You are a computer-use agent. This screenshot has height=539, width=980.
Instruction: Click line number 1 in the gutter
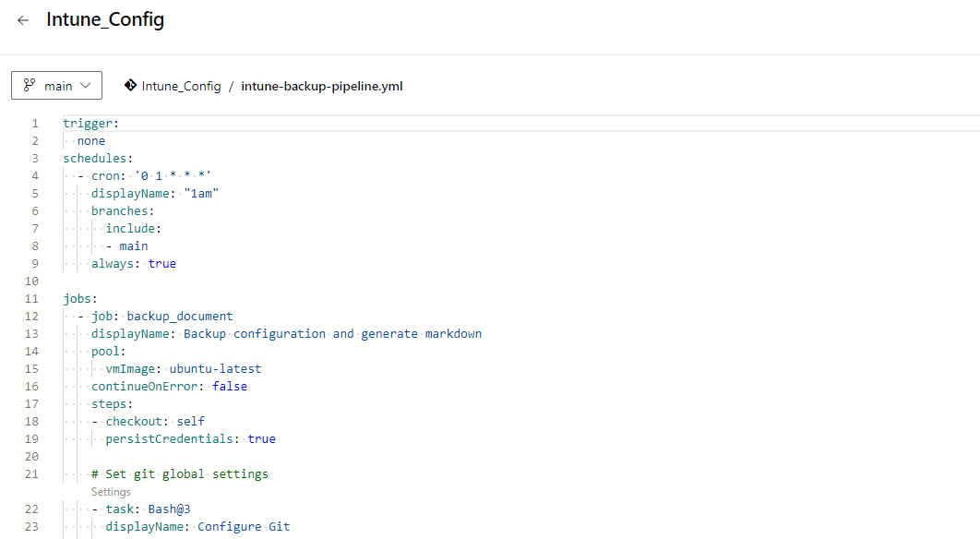[x=35, y=124]
